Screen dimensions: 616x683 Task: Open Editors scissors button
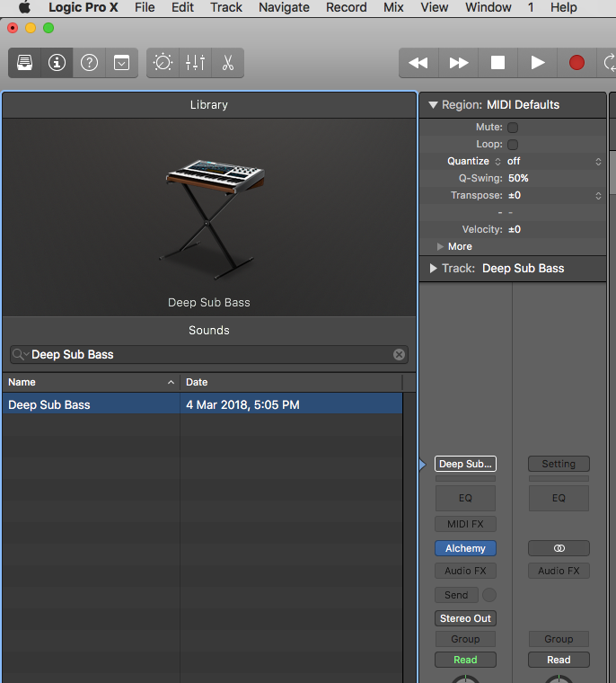pyautogui.click(x=228, y=63)
